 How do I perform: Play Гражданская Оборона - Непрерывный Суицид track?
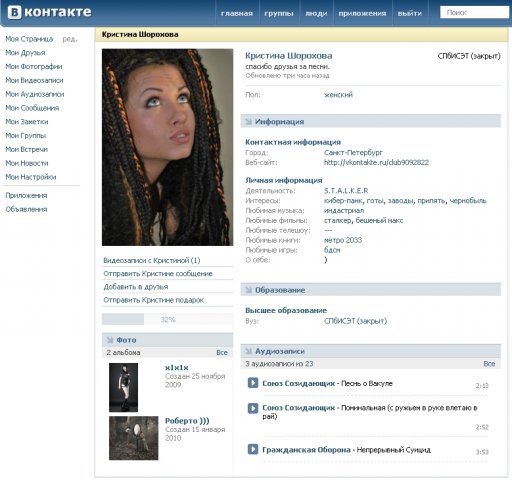pyautogui.click(x=253, y=449)
